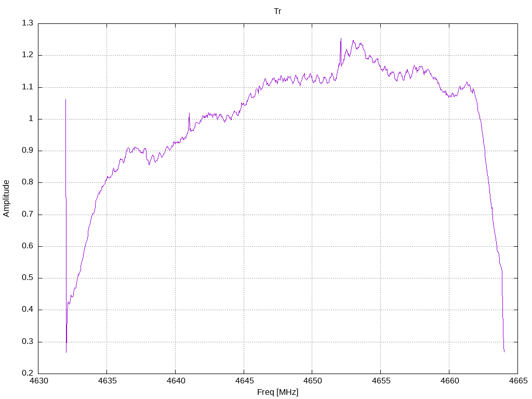Click the y-axis tick label 0.4
The image size is (532, 399).
(x=28, y=310)
